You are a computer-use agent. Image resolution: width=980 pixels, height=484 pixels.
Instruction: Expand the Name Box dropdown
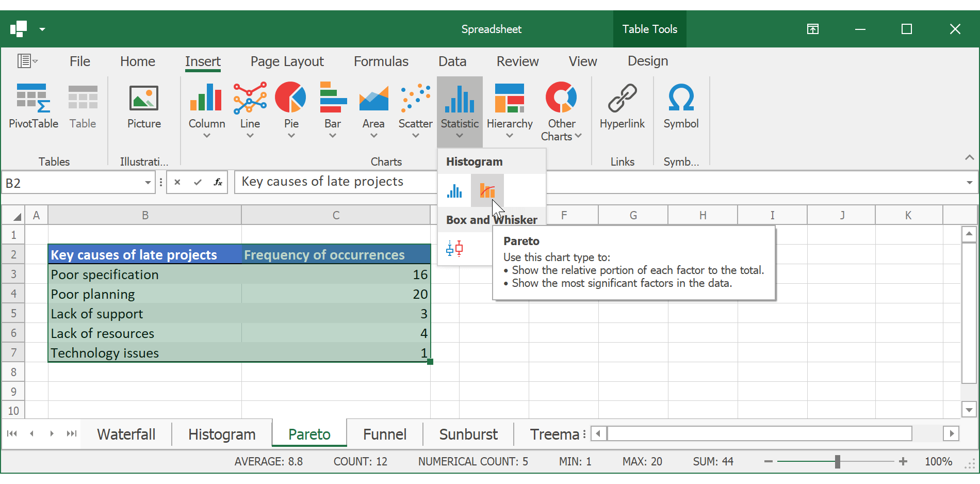pyautogui.click(x=147, y=182)
